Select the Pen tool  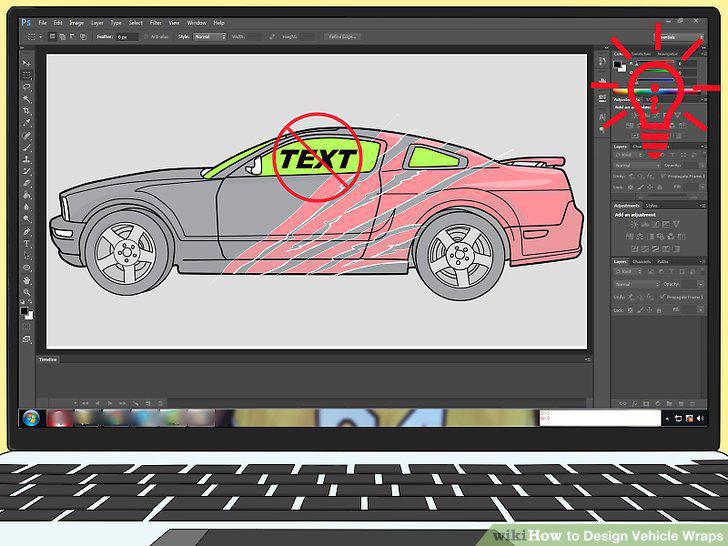coord(27,232)
